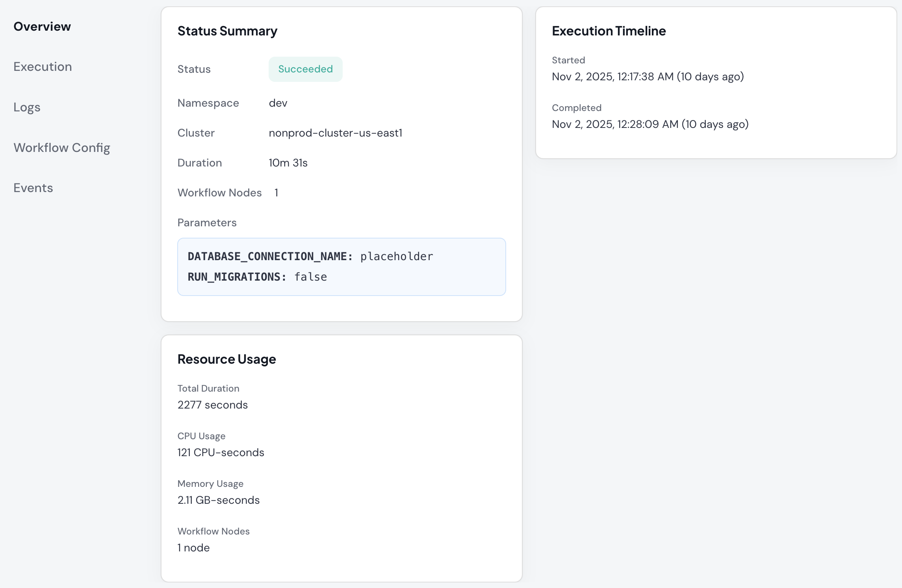Select the dev namespace value
This screenshot has width=902, height=588.
278,103
